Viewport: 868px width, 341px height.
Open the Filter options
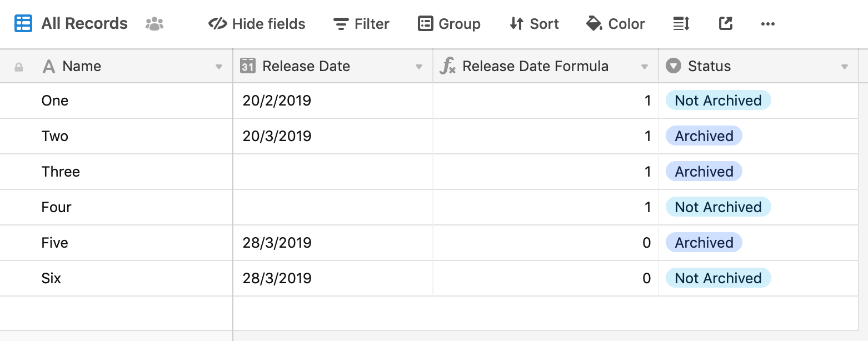coord(361,24)
